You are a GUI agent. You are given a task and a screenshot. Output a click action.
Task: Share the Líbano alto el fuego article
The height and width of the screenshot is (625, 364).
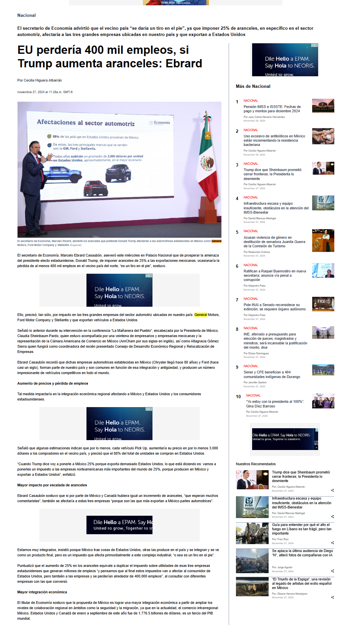(x=332, y=543)
